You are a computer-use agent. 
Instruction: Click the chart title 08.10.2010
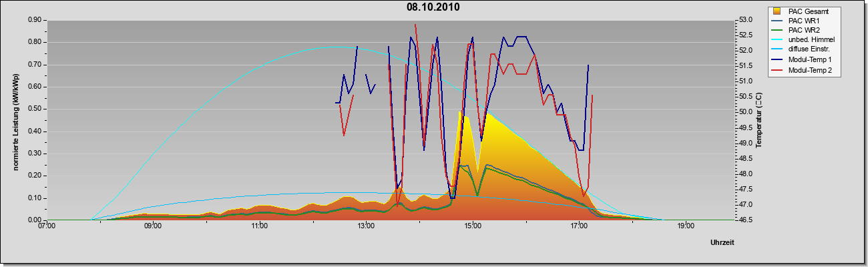(433, 7)
